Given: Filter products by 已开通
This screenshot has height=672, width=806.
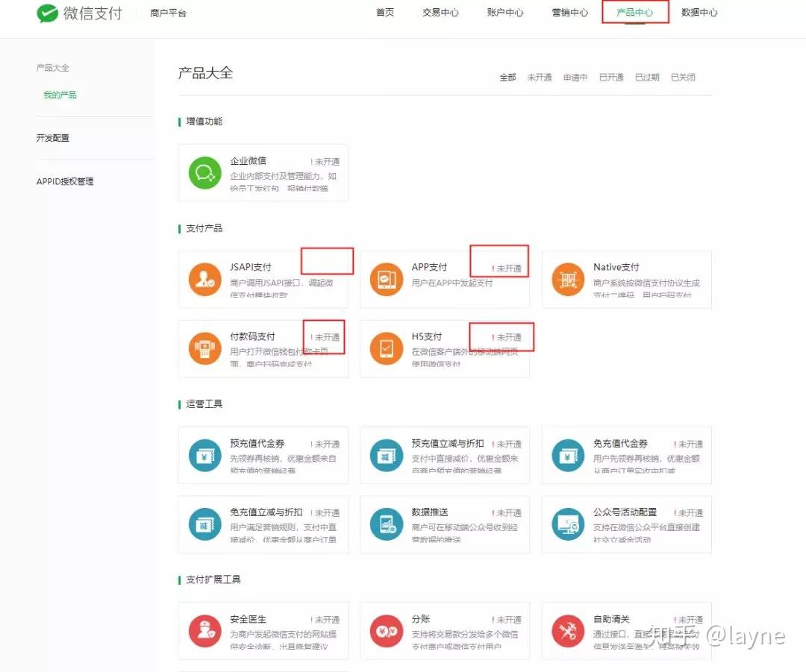Looking at the screenshot, I should (x=612, y=77).
